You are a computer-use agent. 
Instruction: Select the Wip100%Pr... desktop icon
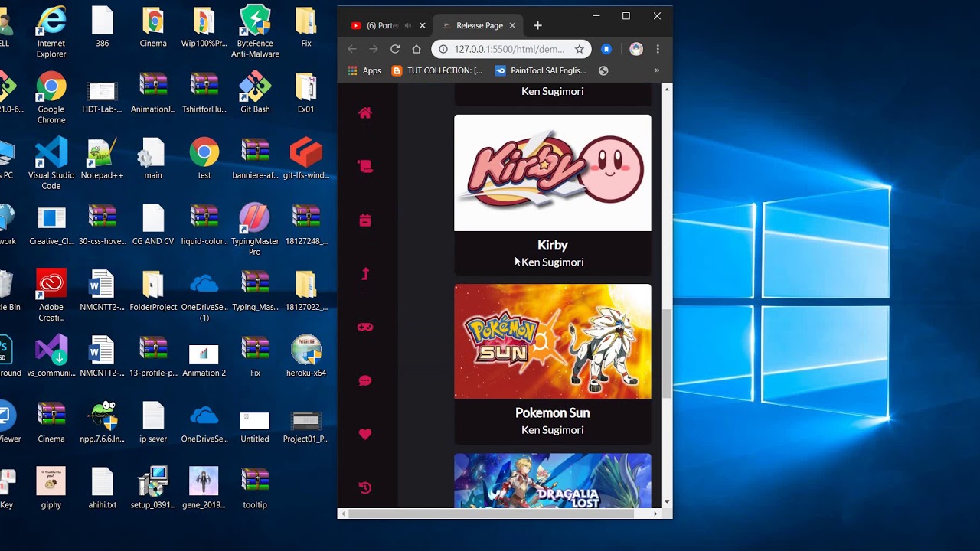[204, 27]
